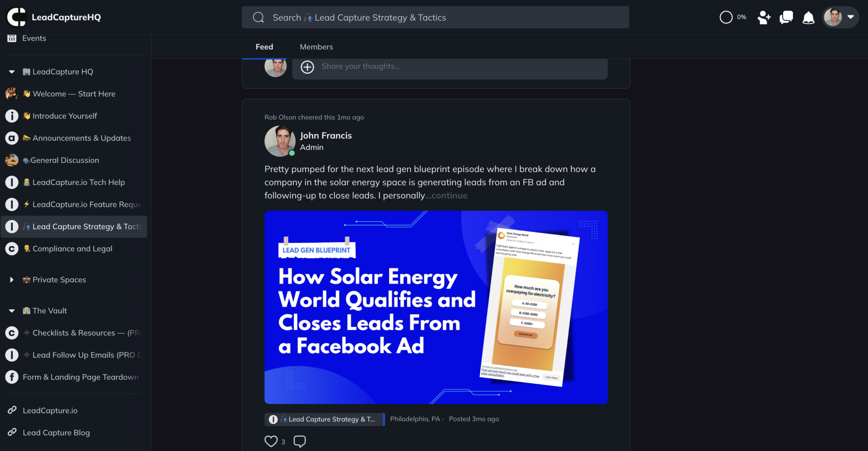868x451 pixels.
Task: Expand the Private Spaces section
Action: 12,280
